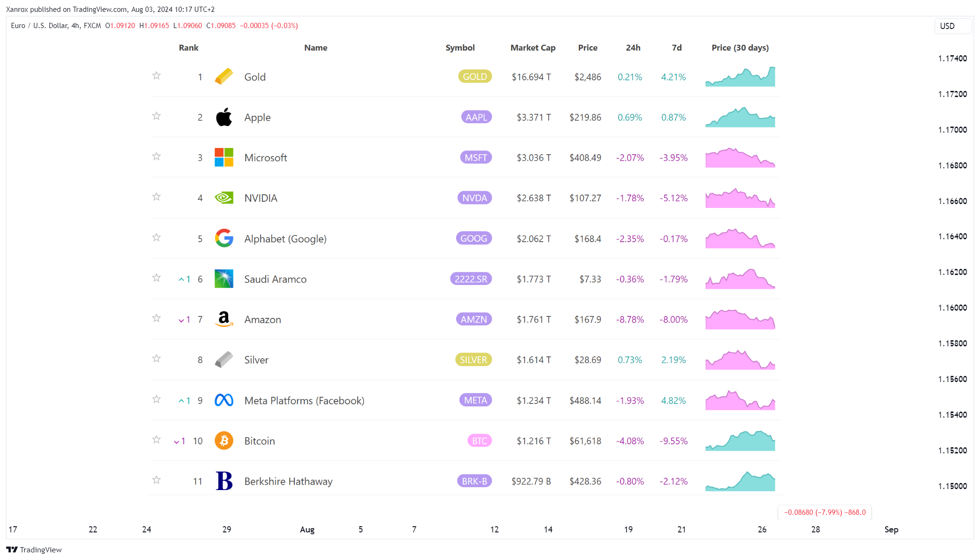The height and width of the screenshot is (560, 980).
Task: Click the Berkshire Hathaway B logo
Action: [x=224, y=481]
